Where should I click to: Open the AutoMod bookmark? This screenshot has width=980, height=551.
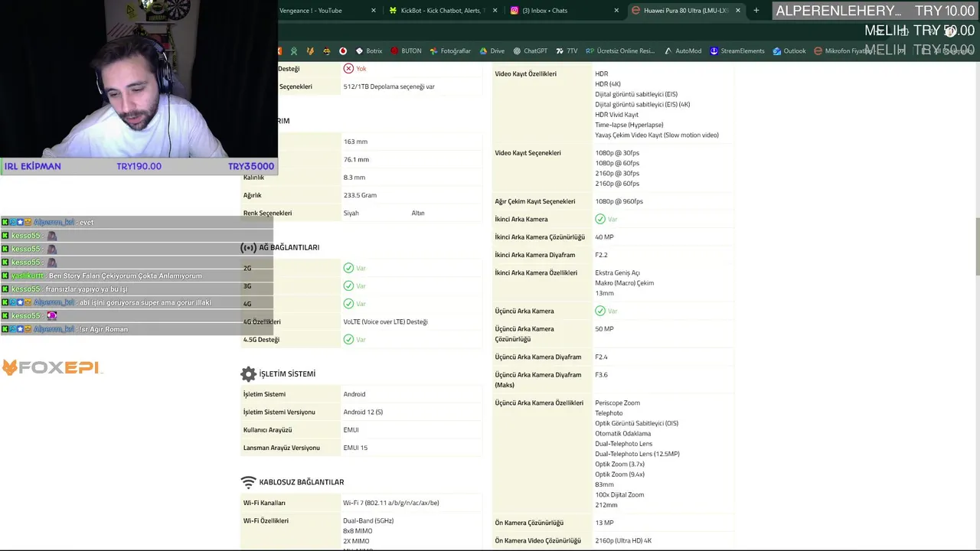(x=682, y=51)
